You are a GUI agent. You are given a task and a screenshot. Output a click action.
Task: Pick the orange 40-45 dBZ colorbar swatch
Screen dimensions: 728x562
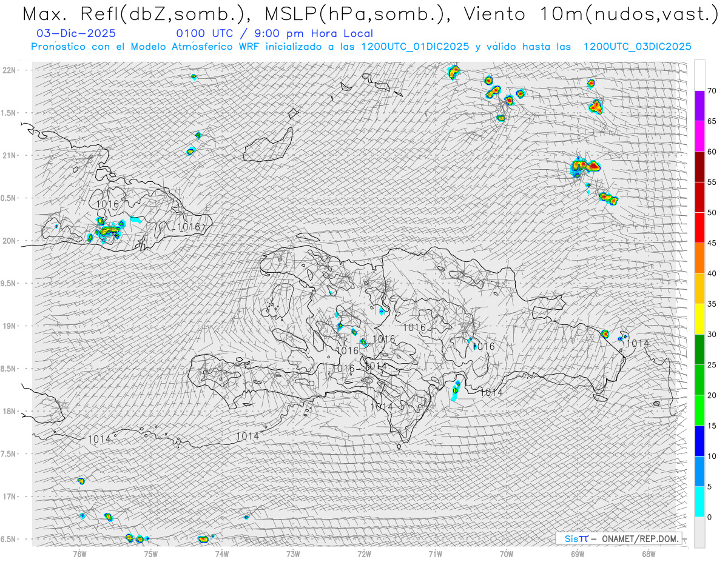point(699,258)
